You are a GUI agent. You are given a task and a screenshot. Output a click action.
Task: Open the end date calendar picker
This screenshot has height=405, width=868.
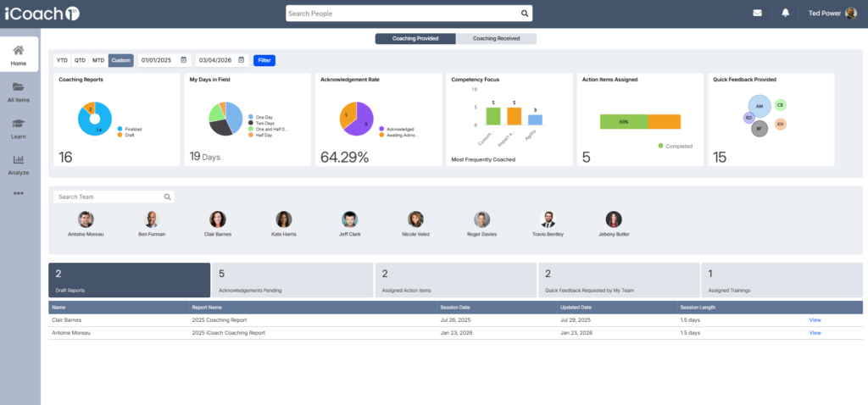242,60
